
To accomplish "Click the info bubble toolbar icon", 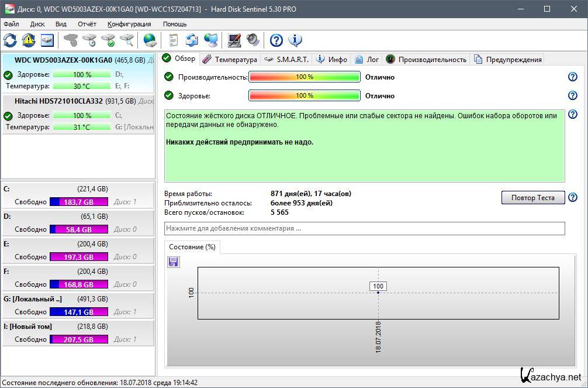I will coord(295,40).
